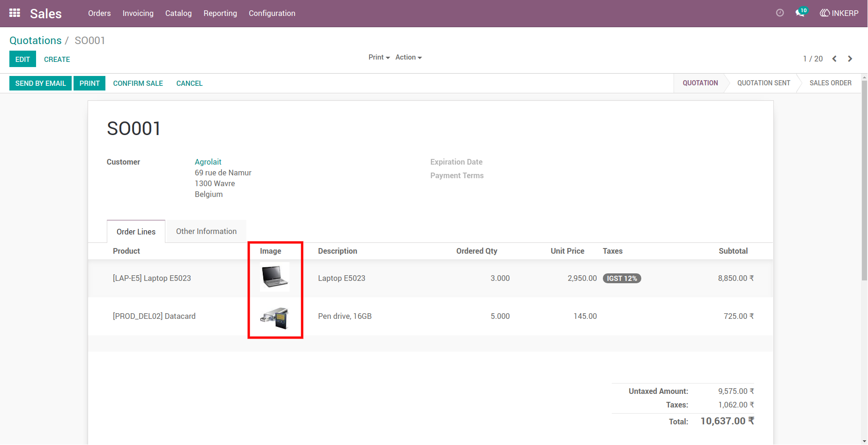
Task: Open the Orders menu
Action: (99, 13)
